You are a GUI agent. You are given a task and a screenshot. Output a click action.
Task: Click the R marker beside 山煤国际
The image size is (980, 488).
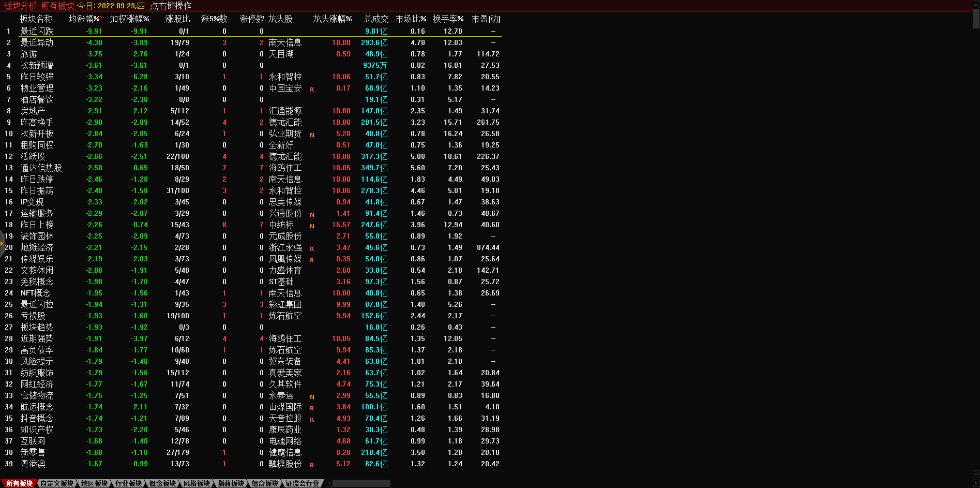(x=312, y=408)
